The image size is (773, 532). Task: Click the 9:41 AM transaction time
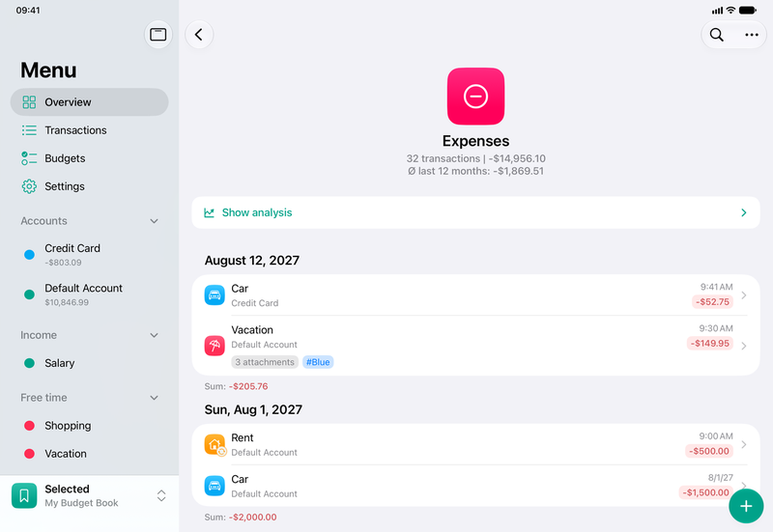click(x=716, y=287)
